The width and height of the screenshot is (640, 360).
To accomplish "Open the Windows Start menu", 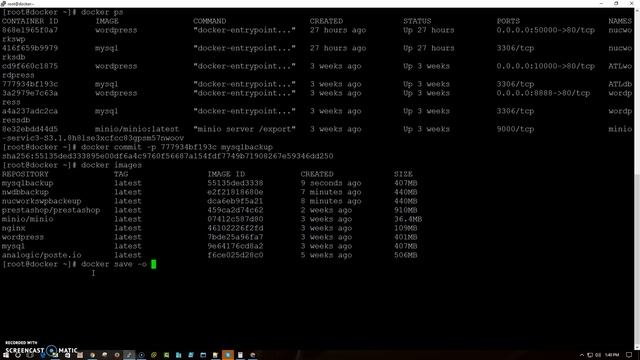I will coord(6,355).
